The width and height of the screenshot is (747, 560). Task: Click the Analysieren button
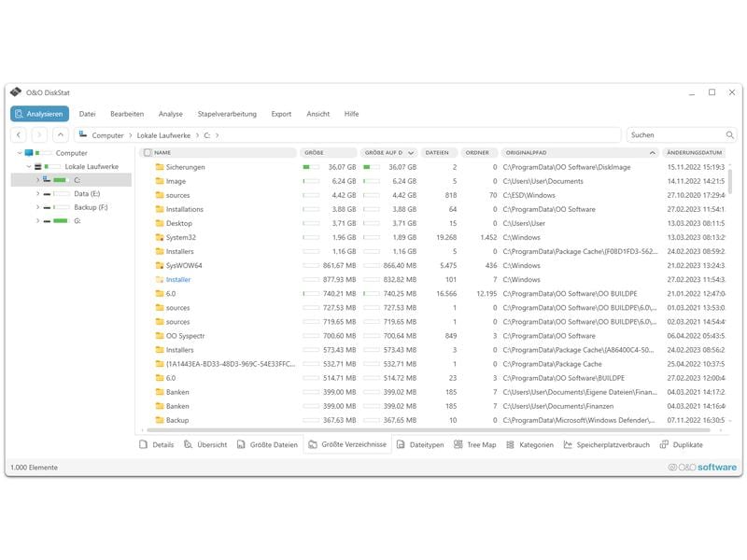pyautogui.click(x=39, y=114)
